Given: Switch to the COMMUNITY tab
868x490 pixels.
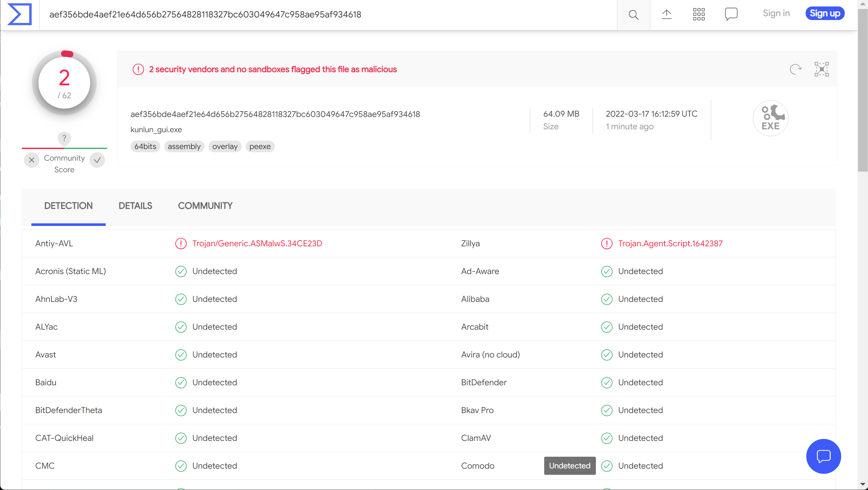Looking at the screenshot, I should pyautogui.click(x=205, y=206).
